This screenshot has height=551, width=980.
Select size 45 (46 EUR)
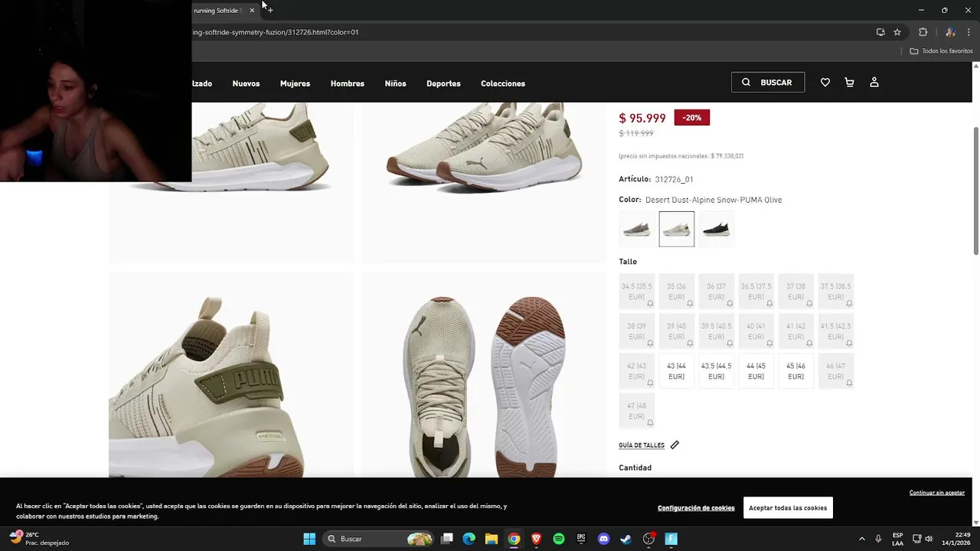(x=795, y=371)
